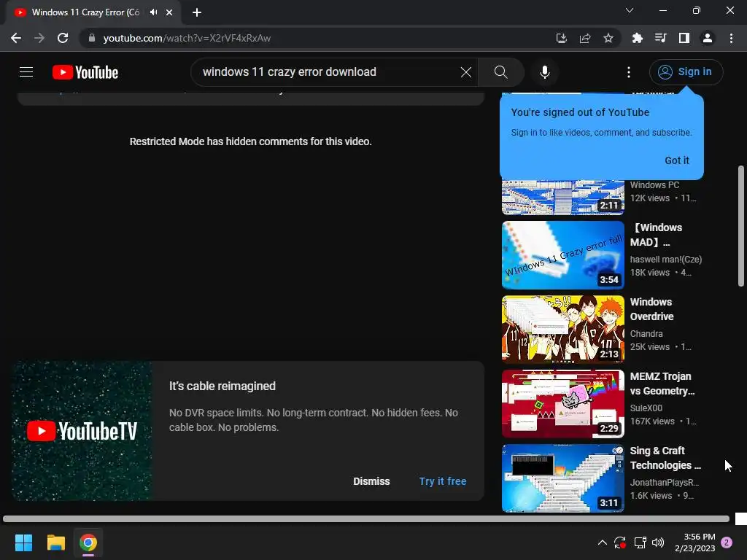Toggle the Chrome side panel

(684, 38)
